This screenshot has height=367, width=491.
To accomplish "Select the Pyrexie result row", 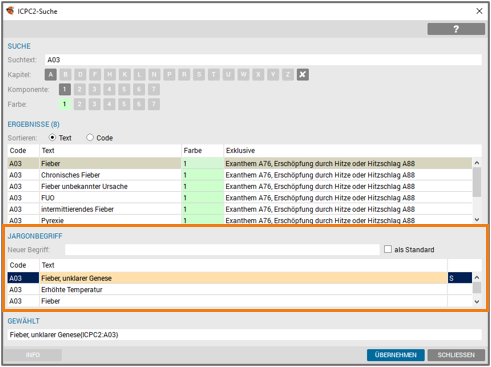I will pos(240,220).
